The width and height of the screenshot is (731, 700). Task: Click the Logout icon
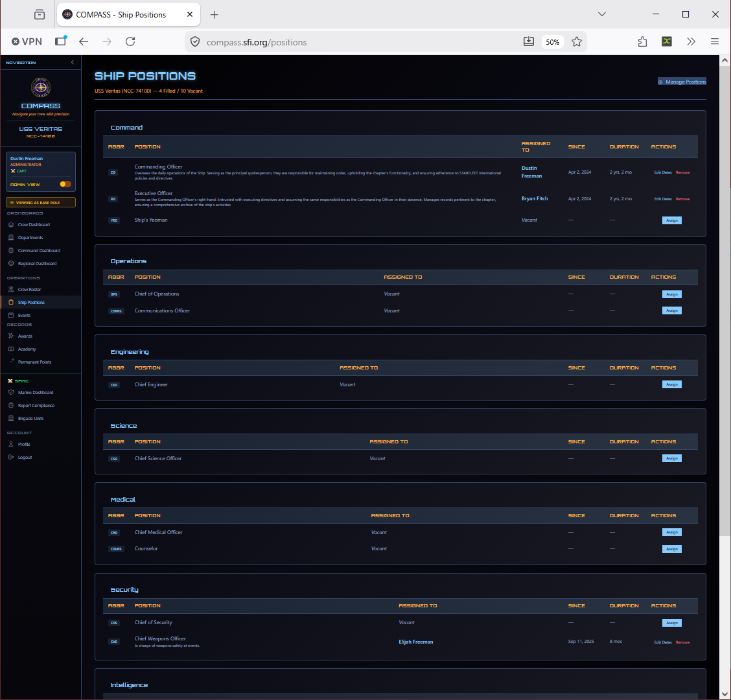(11, 457)
